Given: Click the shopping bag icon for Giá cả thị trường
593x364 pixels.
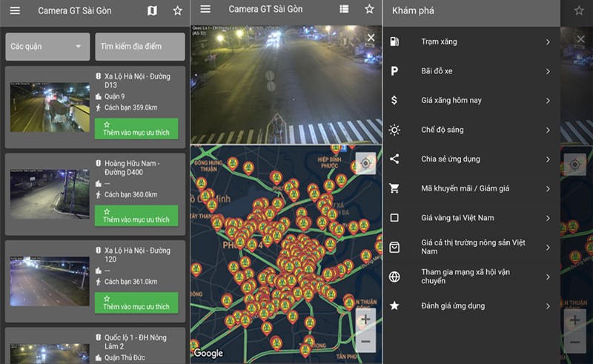Looking at the screenshot, I should [x=394, y=247].
